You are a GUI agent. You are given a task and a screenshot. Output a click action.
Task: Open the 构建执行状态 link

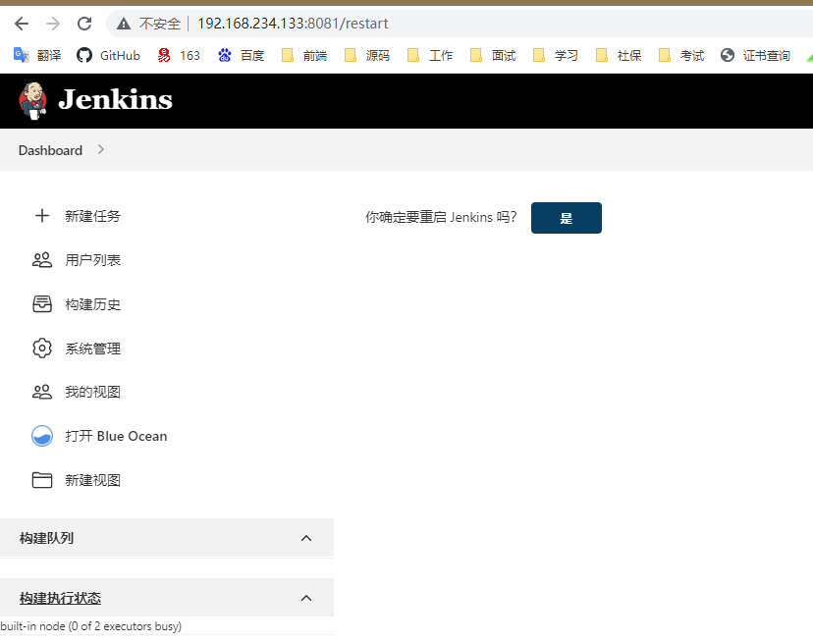tap(60, 598)
